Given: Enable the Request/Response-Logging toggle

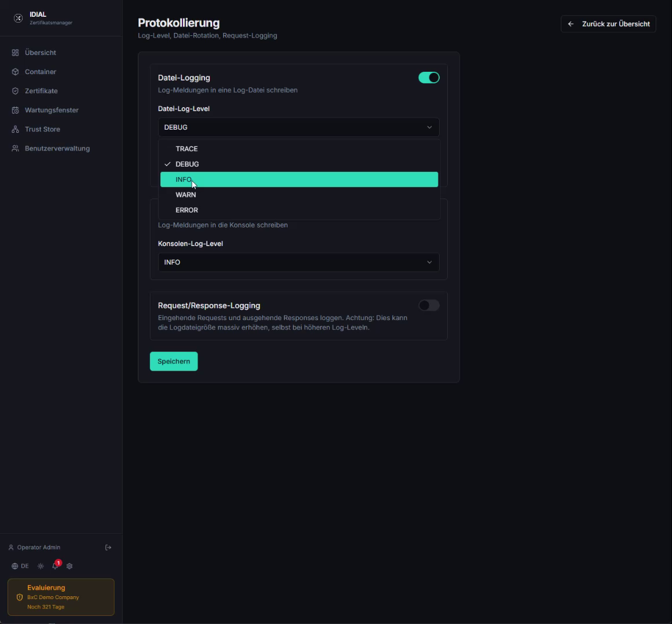Looking at the screenshot, I should pos(429,306).
